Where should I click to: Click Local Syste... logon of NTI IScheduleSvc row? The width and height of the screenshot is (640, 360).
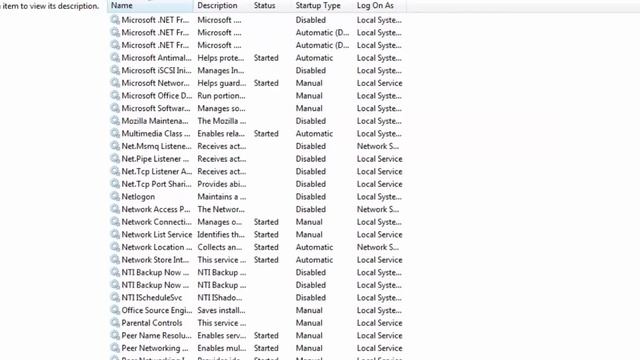379,298
